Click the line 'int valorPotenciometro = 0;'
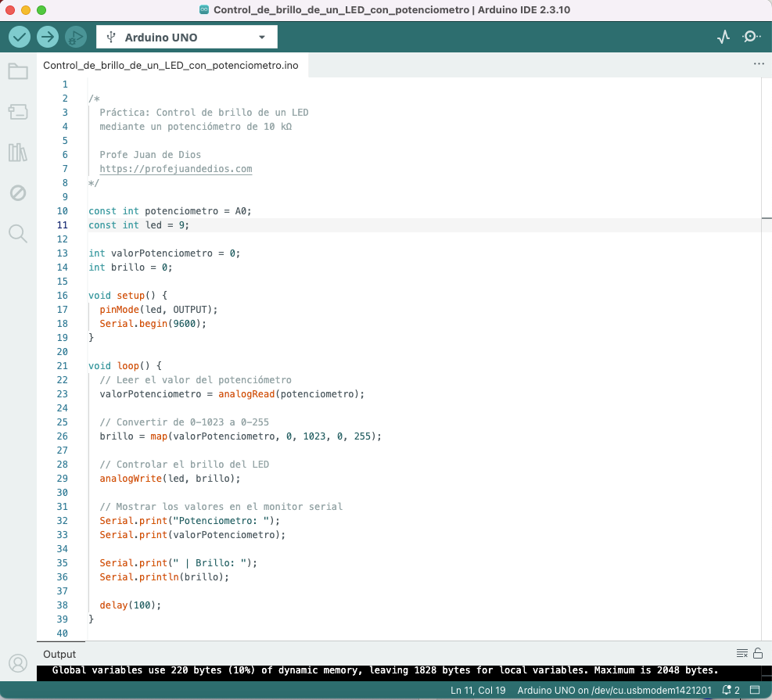Image resolution: width=772 pixels, height=700 pixels. pos(164,253)
